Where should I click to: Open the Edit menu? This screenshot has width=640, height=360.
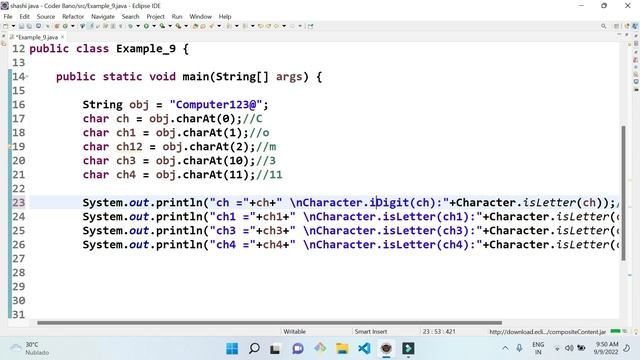coord(24,16)
